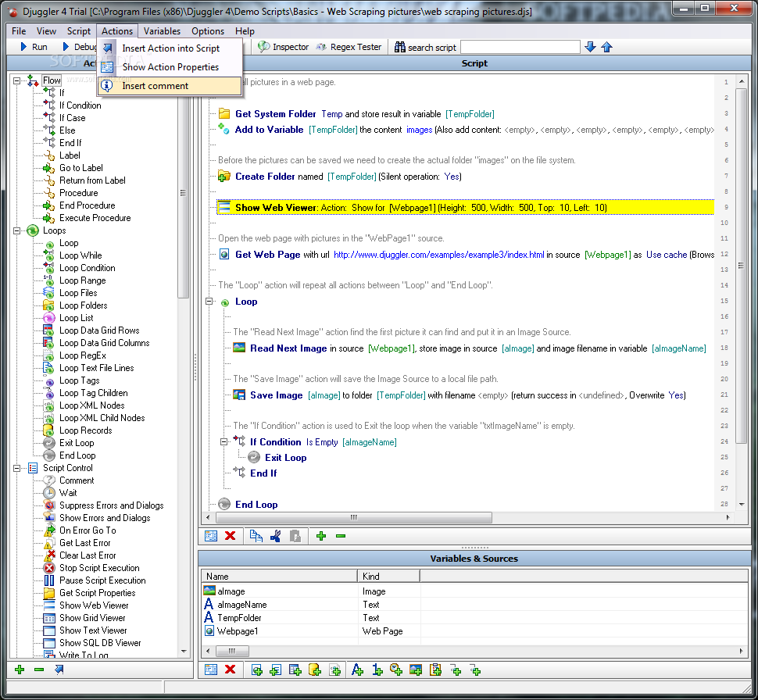Click Actions tree scroll down arrow

pos(184,652)
